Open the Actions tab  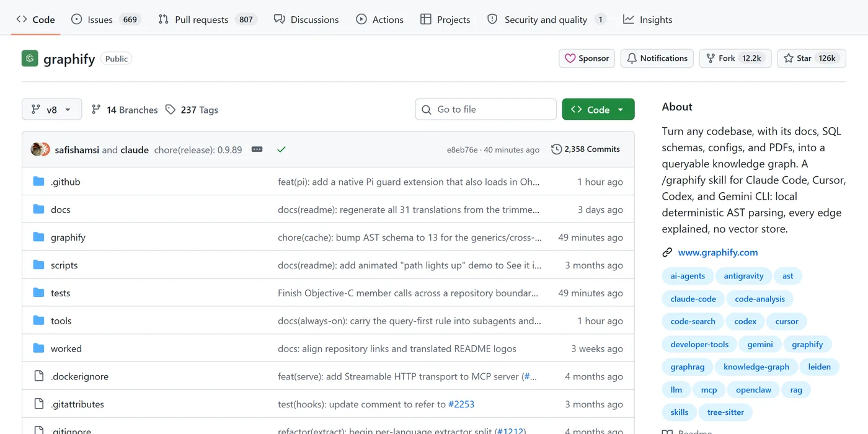point(379,19)
